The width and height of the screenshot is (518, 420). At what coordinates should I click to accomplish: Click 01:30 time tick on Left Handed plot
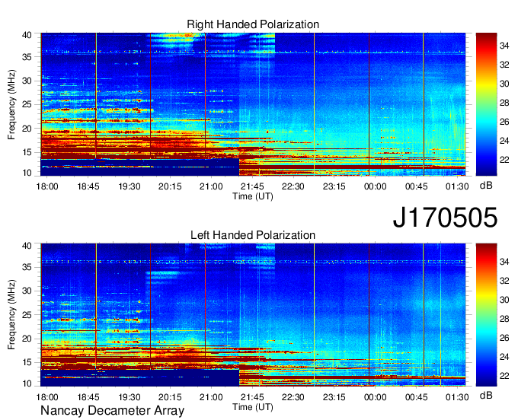click(457, 397)
